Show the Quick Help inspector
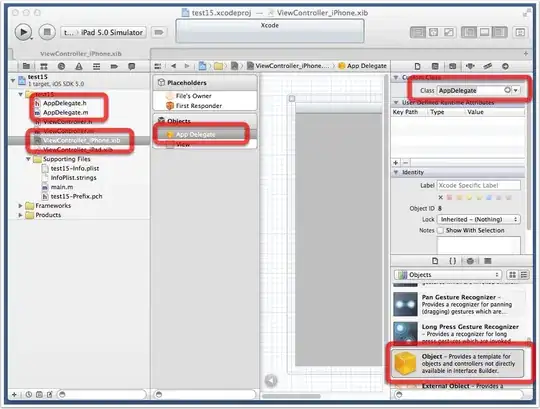The height and width of the screenshot is (409, 540). pyautogui.click(x=435, y=66)
